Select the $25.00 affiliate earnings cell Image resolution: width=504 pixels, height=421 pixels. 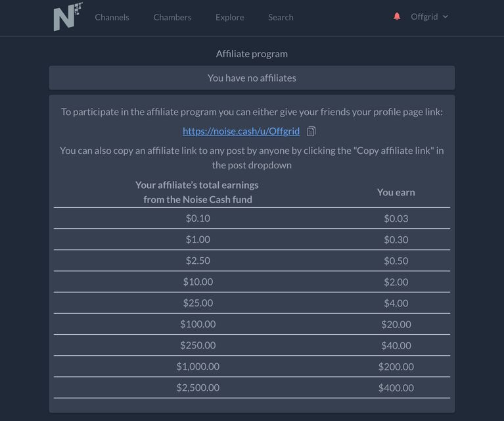[198, 303]
